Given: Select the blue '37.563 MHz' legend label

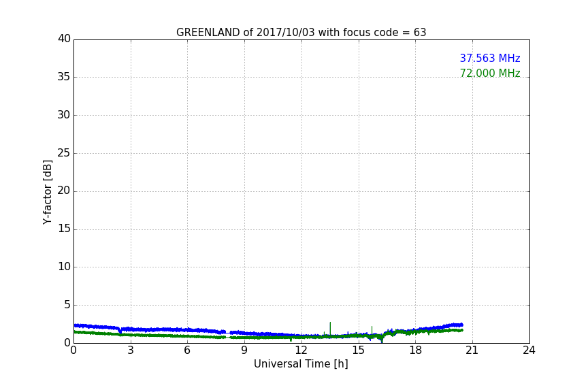Looking at the screenshot, I should click(490, 59).
